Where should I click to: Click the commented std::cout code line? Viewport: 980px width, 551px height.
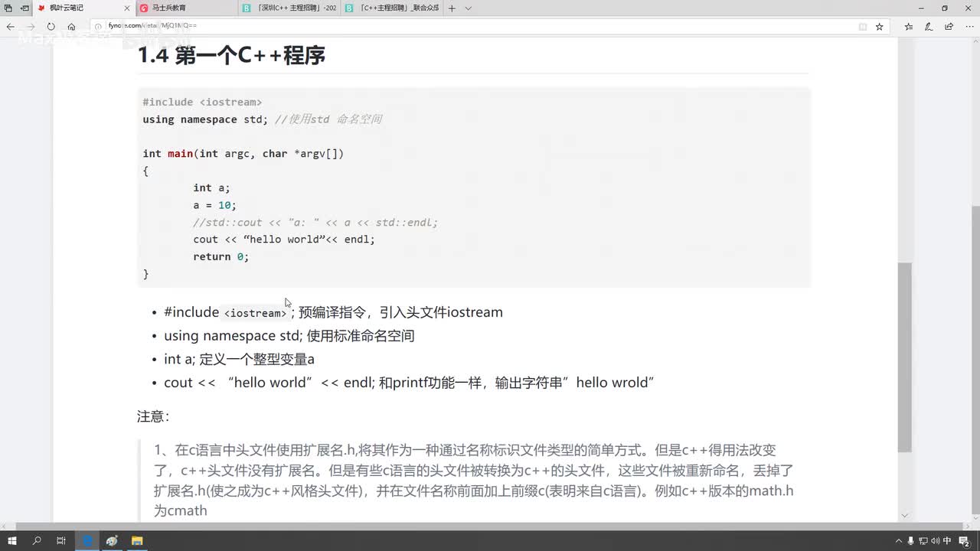click(x=315, y=222)
